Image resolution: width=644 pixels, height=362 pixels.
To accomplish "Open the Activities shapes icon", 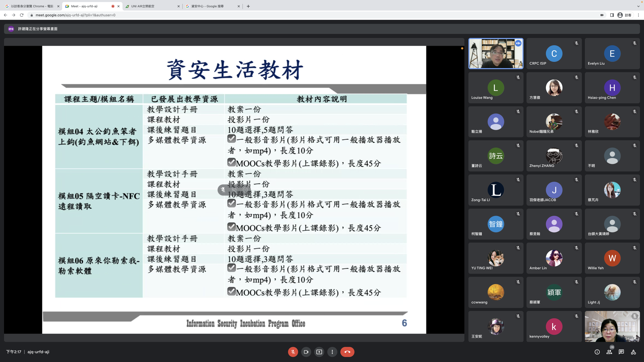I will (633, 352).
